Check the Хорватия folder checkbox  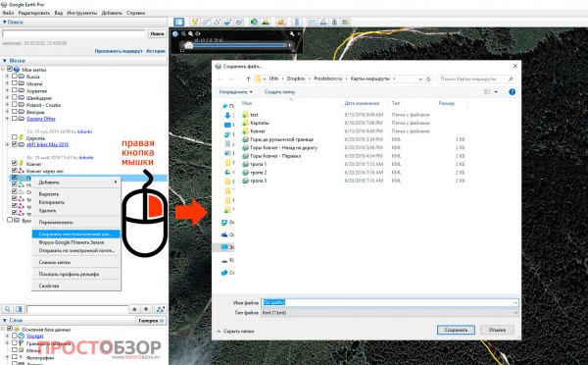click(15, 90)
